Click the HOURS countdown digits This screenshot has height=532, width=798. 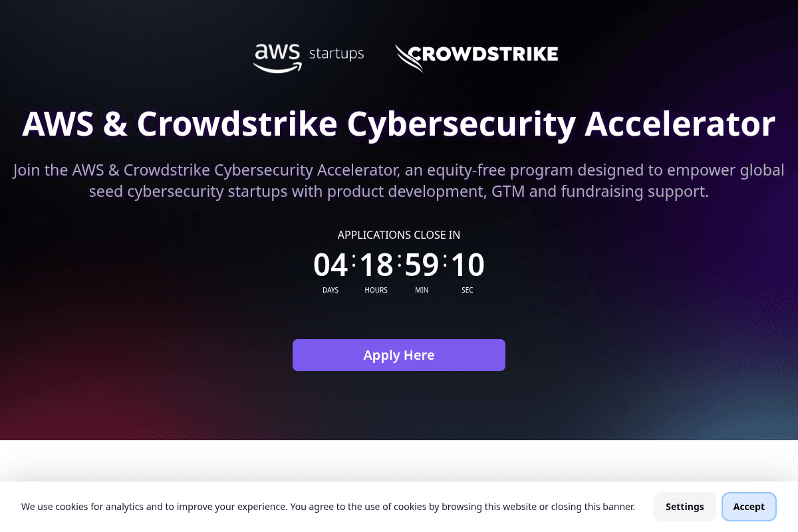point(376,264)
